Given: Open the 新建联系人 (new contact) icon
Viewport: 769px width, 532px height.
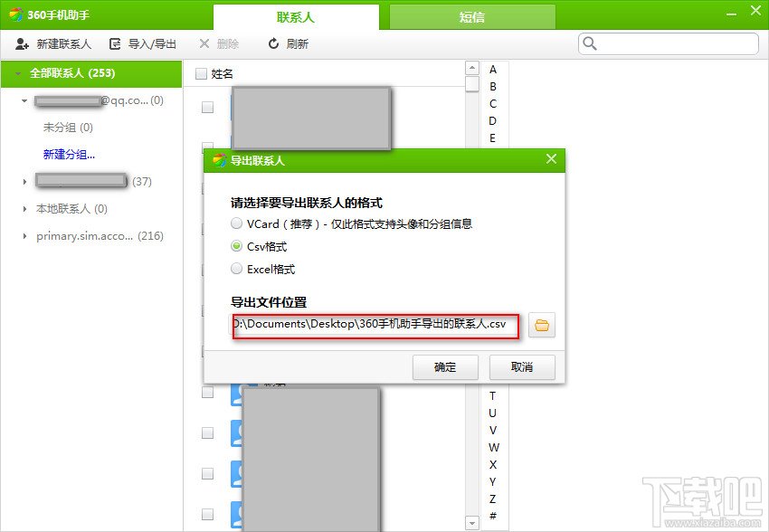Looking at the screenshot, I should [23, 43].
